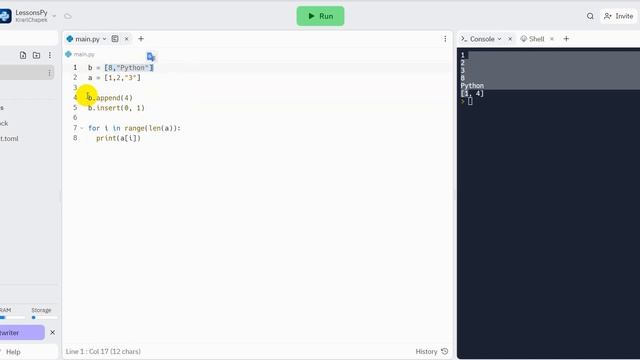Create a new folder
This screenshot has height=360, width=640.
(36, 55)
